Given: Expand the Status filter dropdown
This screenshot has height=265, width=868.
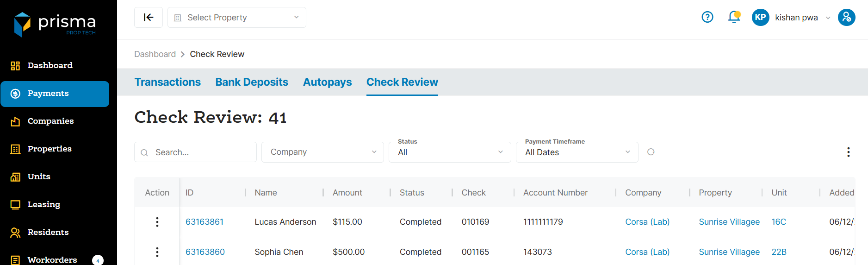Looking at the screenshot, I should click(x=449, y=152).
